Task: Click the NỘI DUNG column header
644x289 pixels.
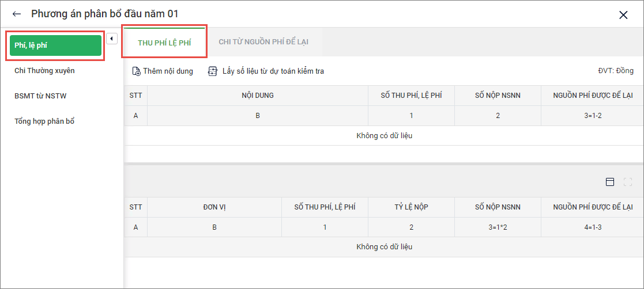Action: pos(258,96)
